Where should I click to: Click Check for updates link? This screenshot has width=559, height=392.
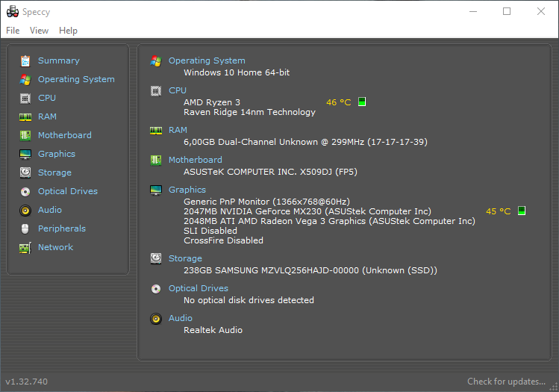[x=506, y=382]
